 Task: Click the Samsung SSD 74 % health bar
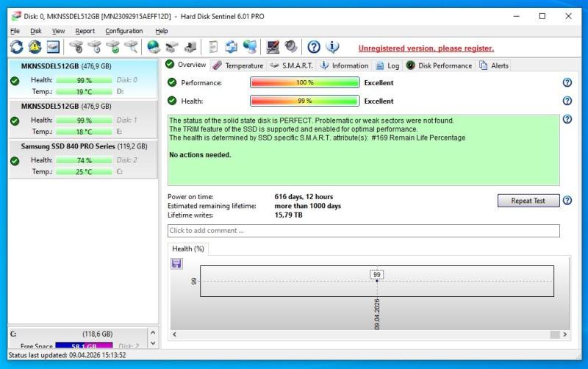click(84, 160)
